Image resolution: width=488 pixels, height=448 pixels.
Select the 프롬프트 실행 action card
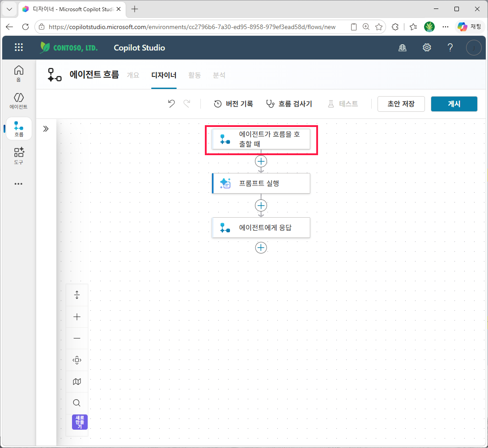[x=261, y=183]
